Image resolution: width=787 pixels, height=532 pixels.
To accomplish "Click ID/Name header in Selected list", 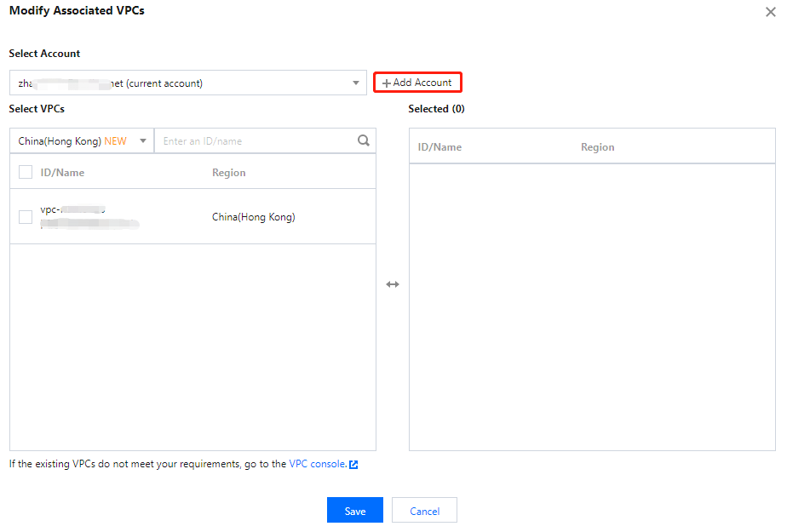I will 439,147.
